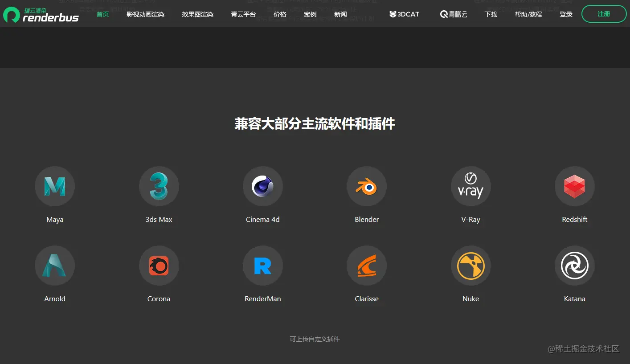Viewport: 630px width, 364px height.
Task: Click the Corona icon
Action: [159, 266]
